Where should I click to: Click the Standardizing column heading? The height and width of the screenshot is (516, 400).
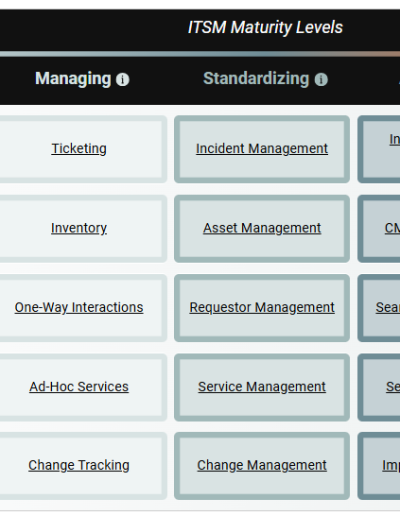click(256, 79)
